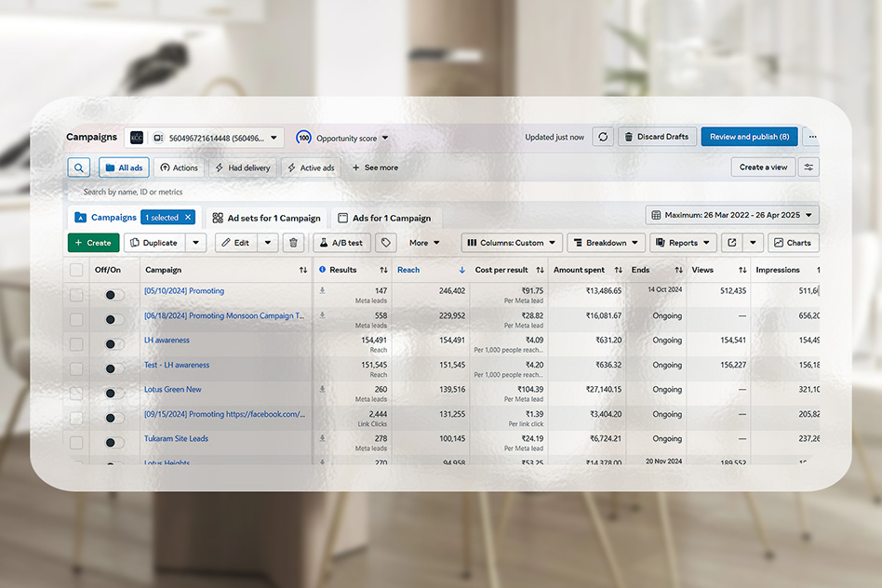Click the Edit button

point(236,243)
